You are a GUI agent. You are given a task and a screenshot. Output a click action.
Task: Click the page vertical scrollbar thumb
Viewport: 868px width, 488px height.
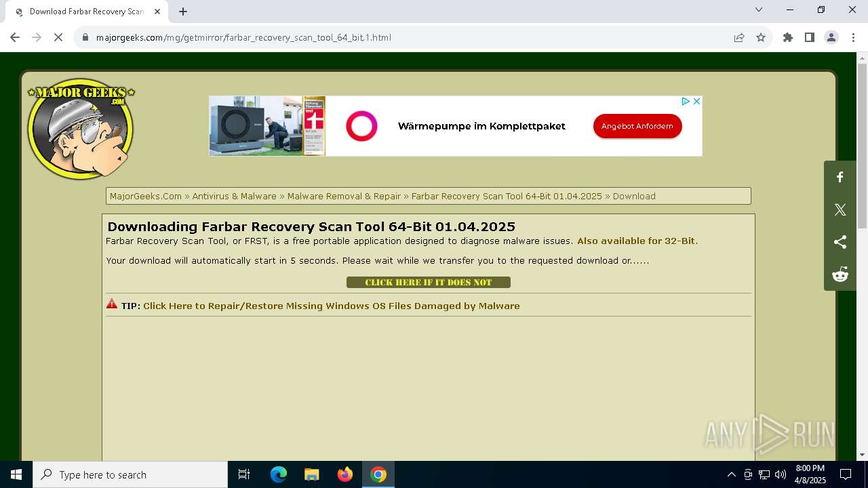click(x=862, y=146)
